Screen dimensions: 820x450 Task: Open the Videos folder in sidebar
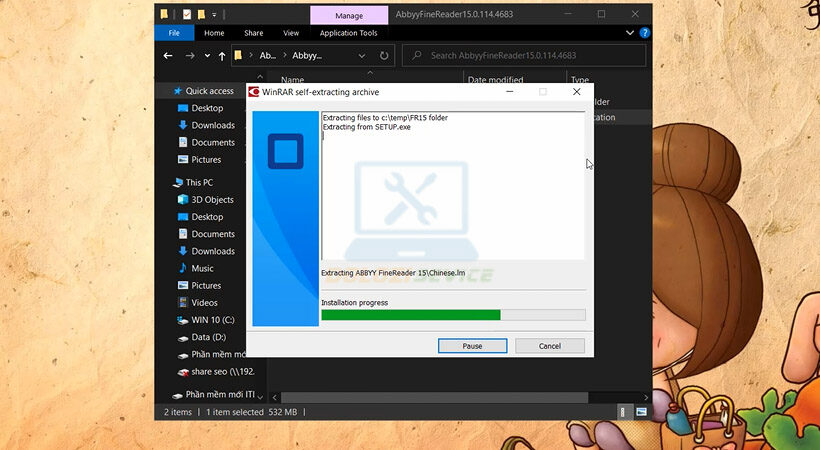204,302
